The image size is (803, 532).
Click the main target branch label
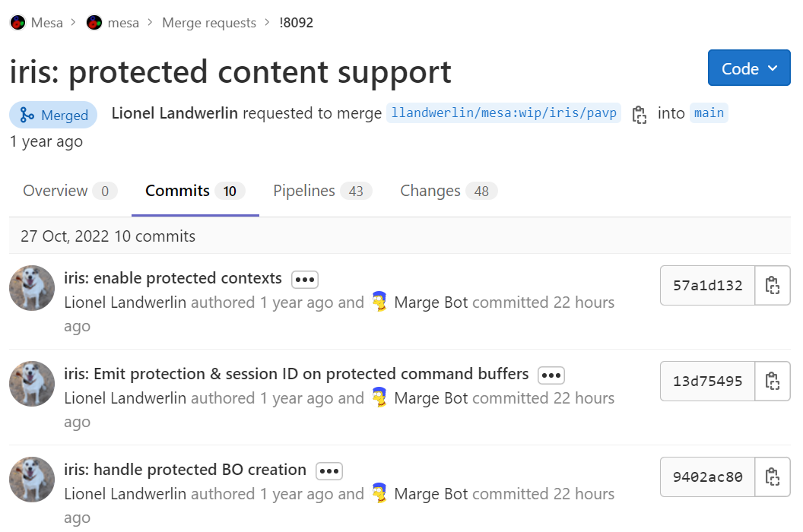pos(709,112)
